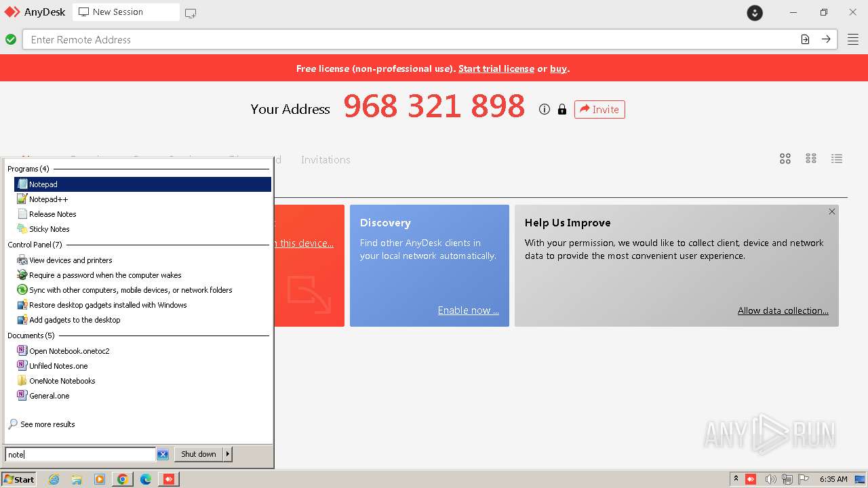Viewport: 868px width, 488px height.
Task: Open OneNote Notebooks folder
Action: click(142, 381)
